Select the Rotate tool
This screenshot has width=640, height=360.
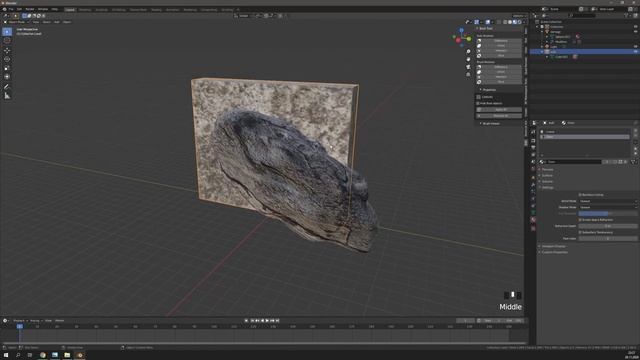(7, 59)
